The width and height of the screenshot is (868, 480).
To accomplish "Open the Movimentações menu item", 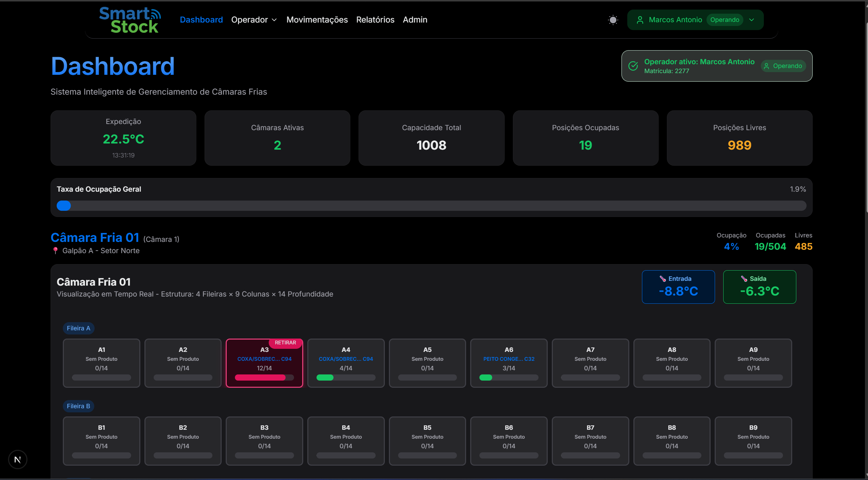I will coord(317,20).
